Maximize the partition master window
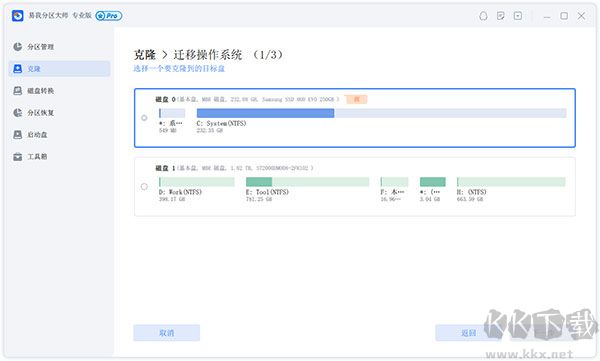The height and width of the screenshot is (361, 600). (x=564, y=16)
